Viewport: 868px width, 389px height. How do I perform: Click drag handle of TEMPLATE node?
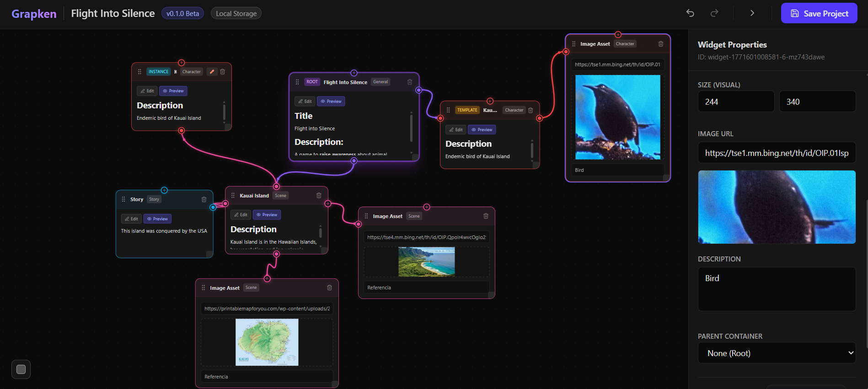coord(448,110)
